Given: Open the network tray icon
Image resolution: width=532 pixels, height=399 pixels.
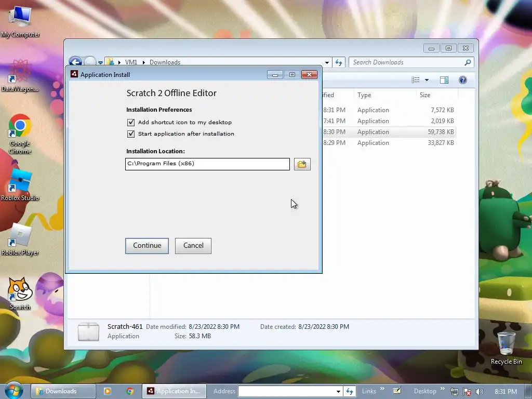Looking at the screenshot, I should 454,392.
